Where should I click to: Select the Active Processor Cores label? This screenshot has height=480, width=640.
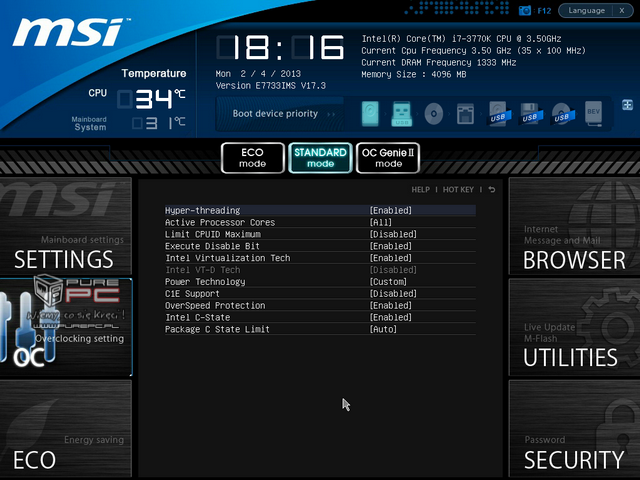coord(220,222)
